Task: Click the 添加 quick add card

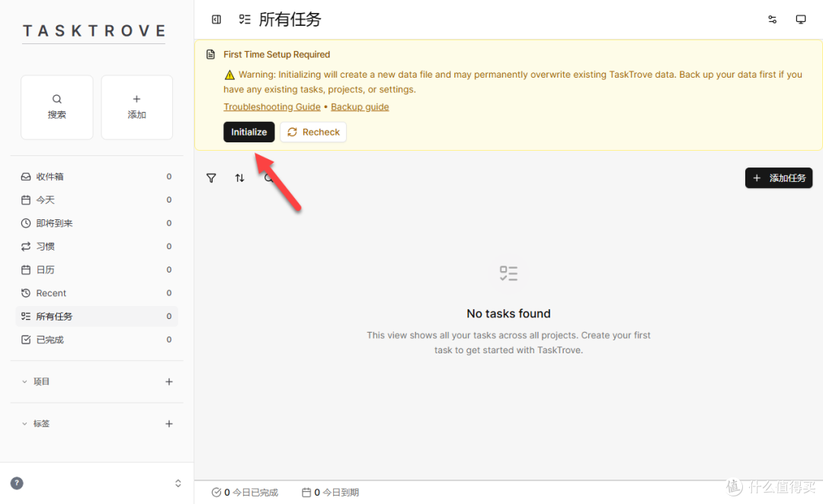Action: (x=136, y=107)
